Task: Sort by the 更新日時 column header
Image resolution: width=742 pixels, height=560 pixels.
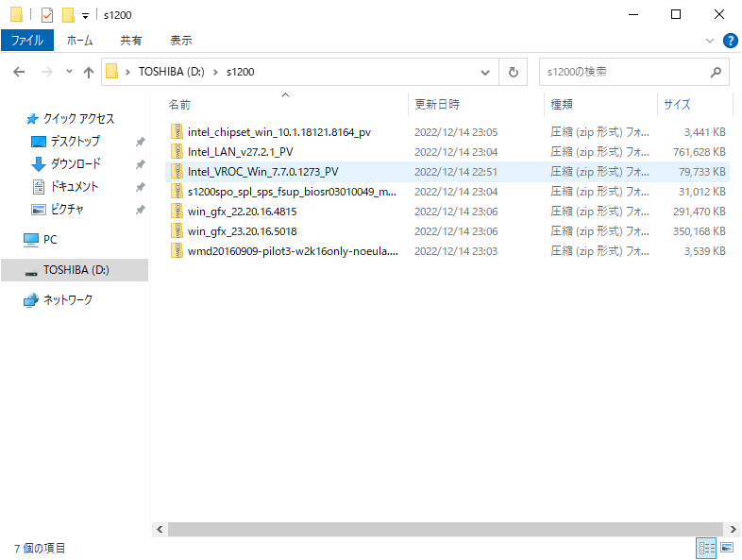Action: click(x=476, y=104)
